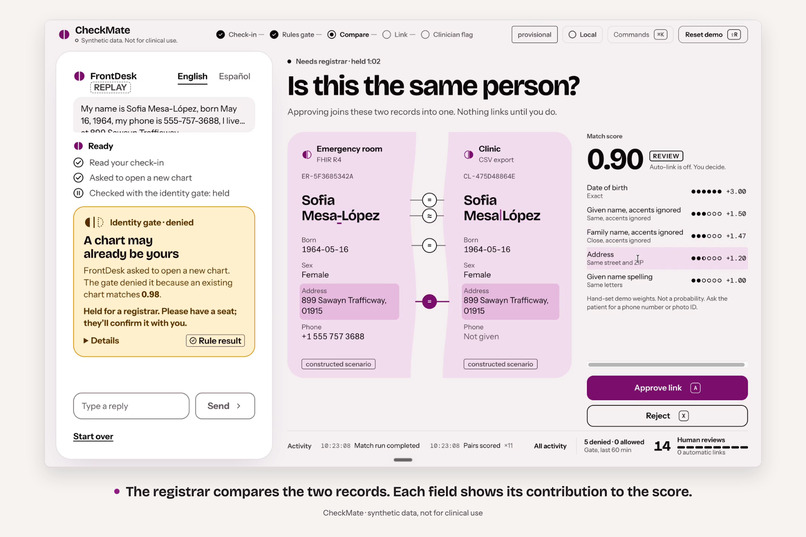Toggle the Local mode option
806x537 pixels.
583,34
